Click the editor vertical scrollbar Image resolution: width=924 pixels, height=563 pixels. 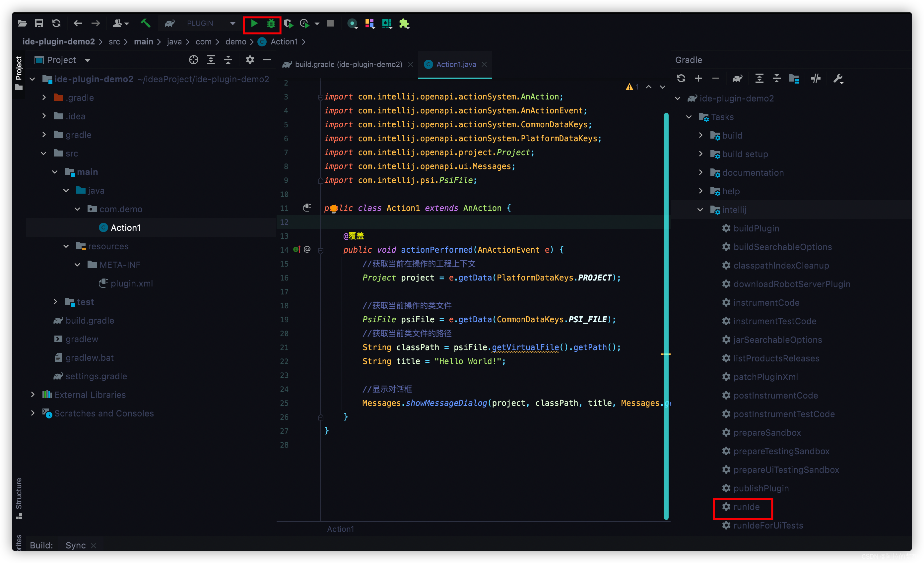click(x=666, y=316)
